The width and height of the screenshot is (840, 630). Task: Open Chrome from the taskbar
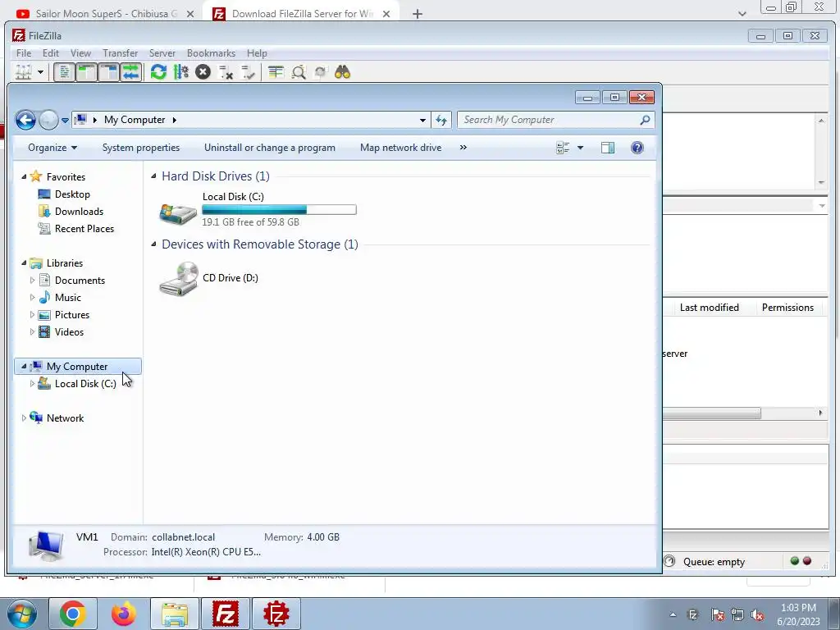pos(72,614)
